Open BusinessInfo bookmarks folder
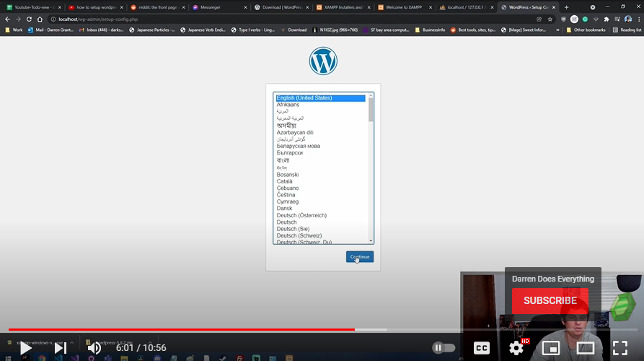Image resolution: width=644 pixels, height=361 pixels. [430, 30]
